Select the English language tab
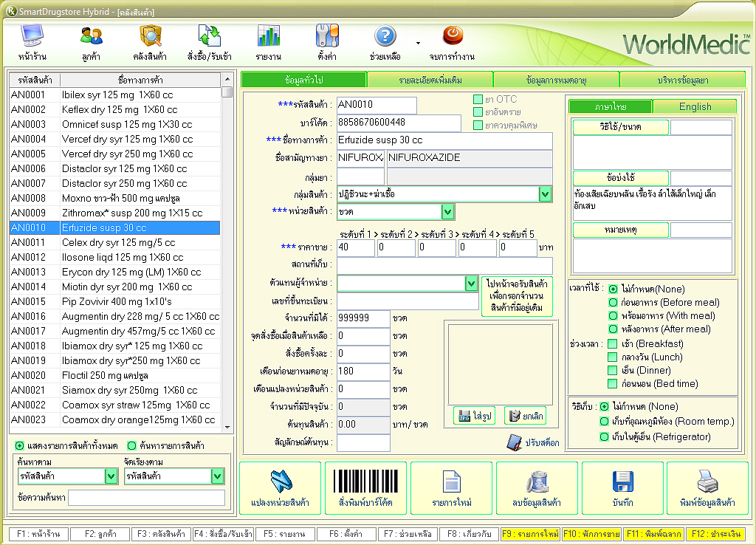 (695, 106)
